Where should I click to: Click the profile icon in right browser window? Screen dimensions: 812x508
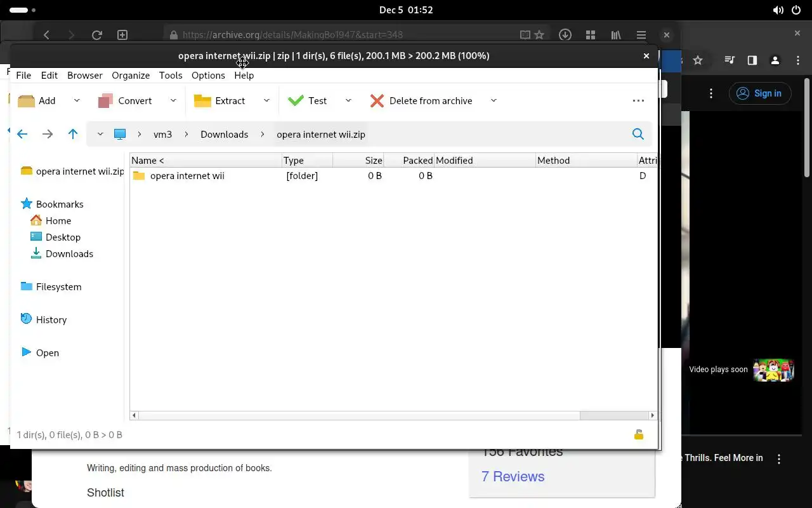pos(775,60)
